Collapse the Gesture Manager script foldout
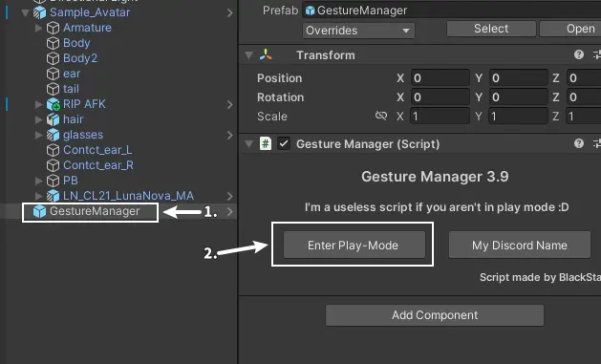Image resolution: width=601 pixels, height=364 pixels. point(248,144)
